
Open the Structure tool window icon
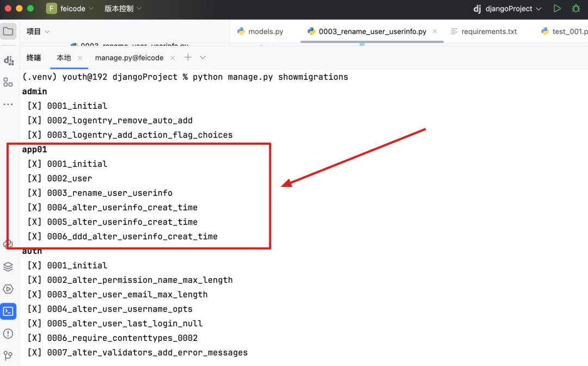8,82
